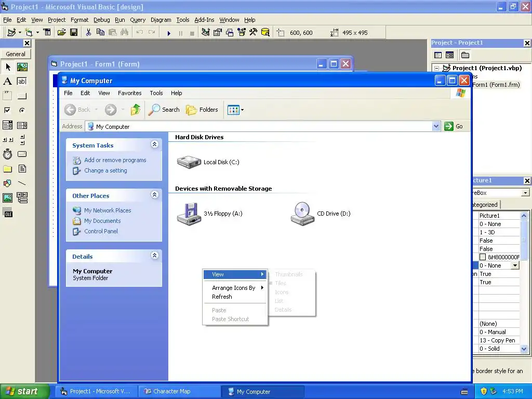Click Search in My Computer toolbar
532x399 pixels.
pos(164,110)
